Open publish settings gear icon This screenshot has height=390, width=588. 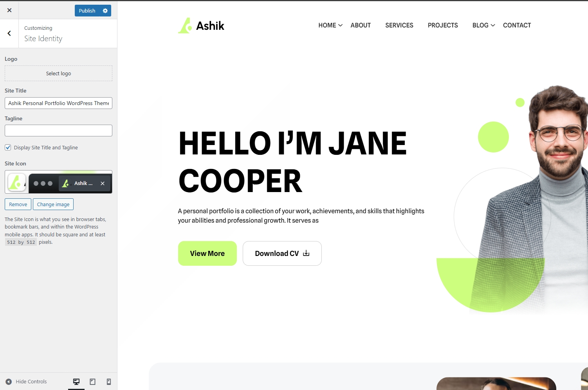point(105,11)
